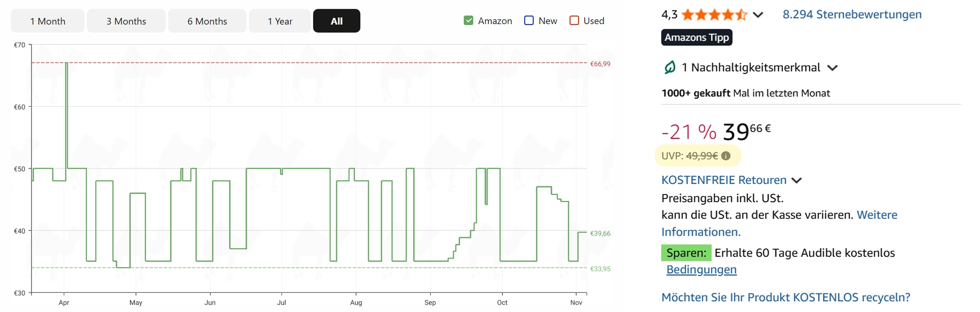Screen dimensions: 980x312
Task: Click the €39,66 current price label
Action: [x=600, y=234]
